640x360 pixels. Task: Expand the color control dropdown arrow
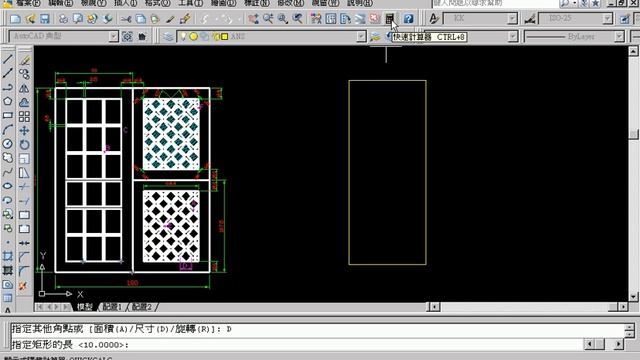pos(513,37)
